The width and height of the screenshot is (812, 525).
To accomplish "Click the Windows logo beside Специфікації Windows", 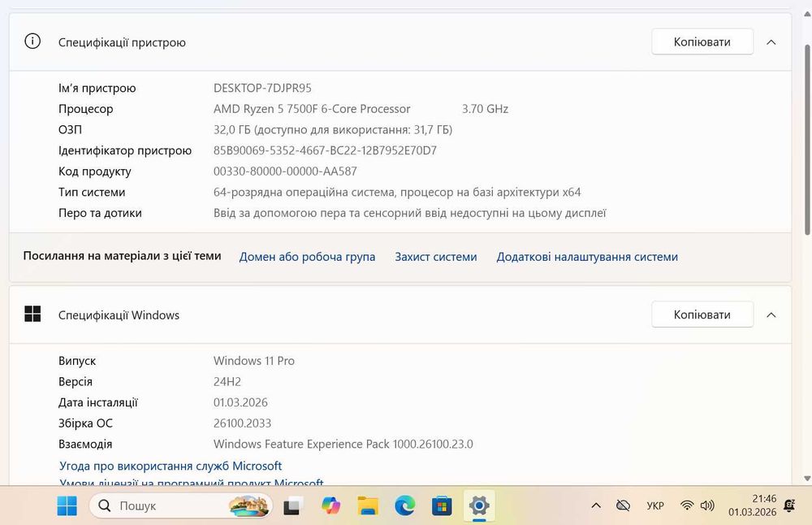I will [32, 314].
